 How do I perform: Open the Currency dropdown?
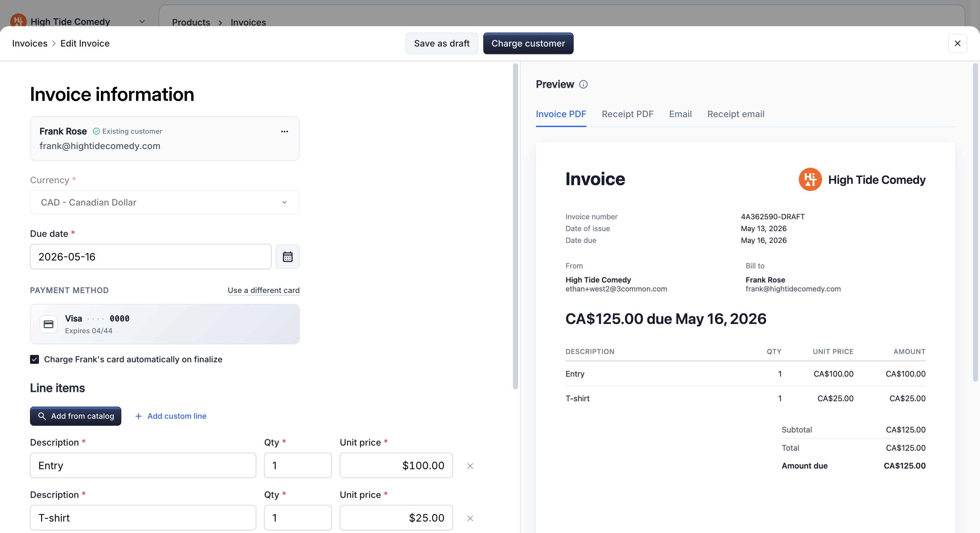(165, 202)
